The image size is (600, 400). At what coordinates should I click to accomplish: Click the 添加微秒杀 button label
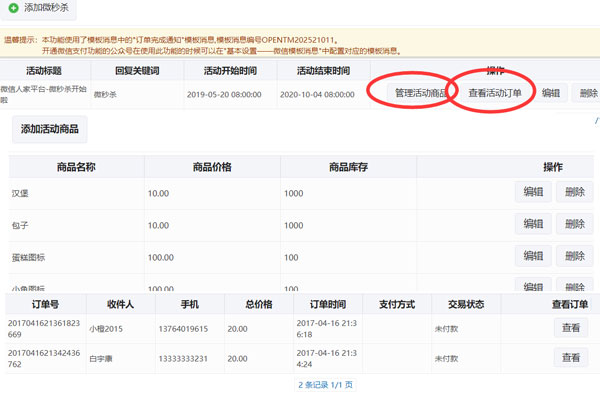pos(46,8)
